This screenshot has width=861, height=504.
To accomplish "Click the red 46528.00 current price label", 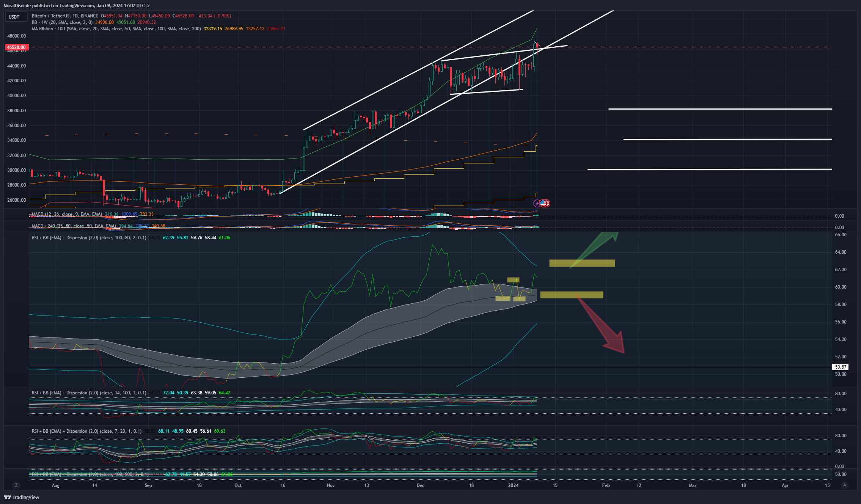I will coord(16,47).
